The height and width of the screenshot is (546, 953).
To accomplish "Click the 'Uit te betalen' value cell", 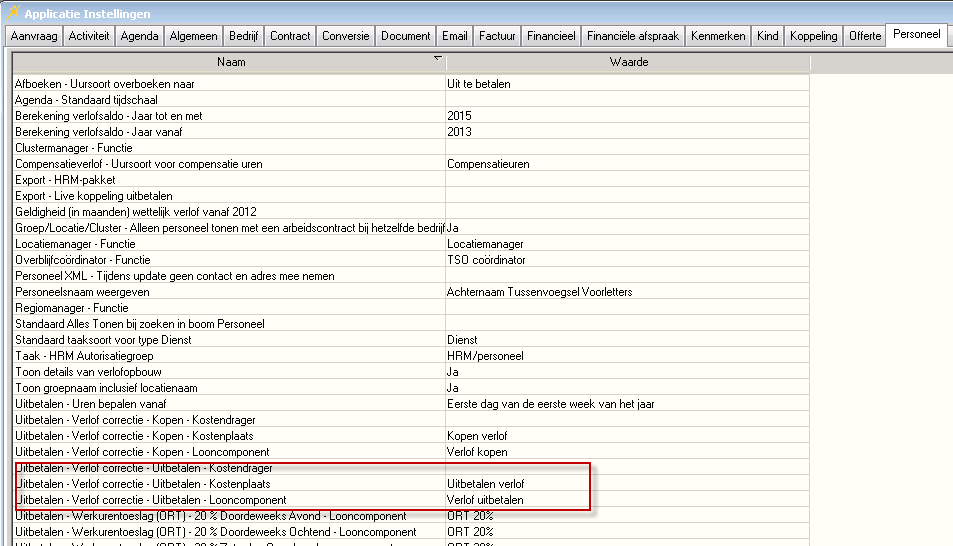I will point(479,84).
